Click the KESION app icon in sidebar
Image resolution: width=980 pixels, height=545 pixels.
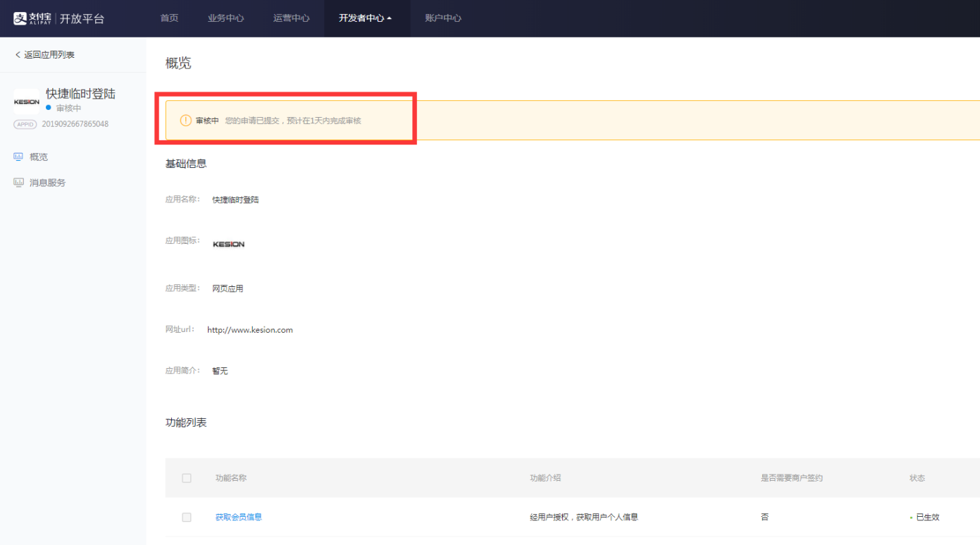point(27,102)
